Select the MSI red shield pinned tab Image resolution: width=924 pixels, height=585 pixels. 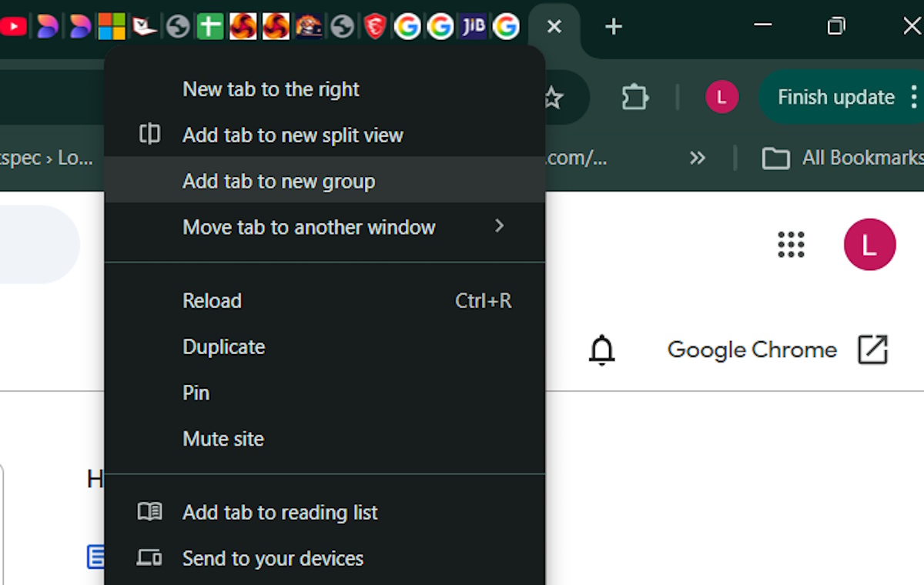tap(375, 25)
